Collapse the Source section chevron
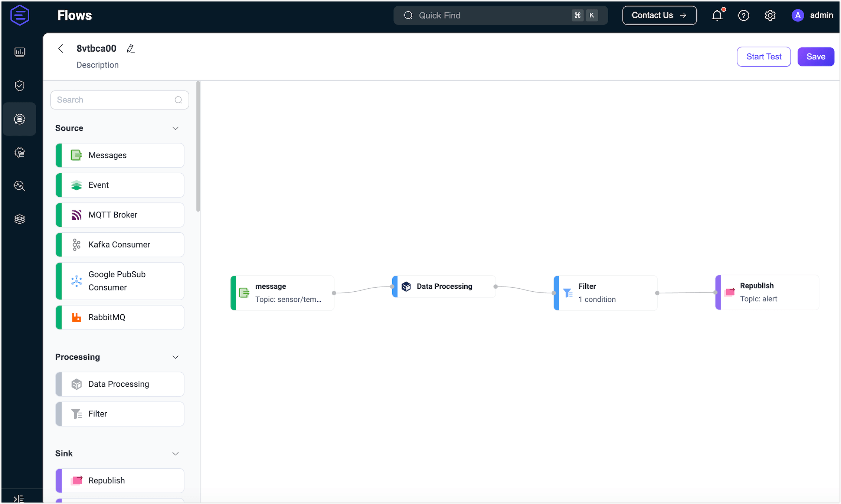 pyautogui.click(x=176, y=128)
